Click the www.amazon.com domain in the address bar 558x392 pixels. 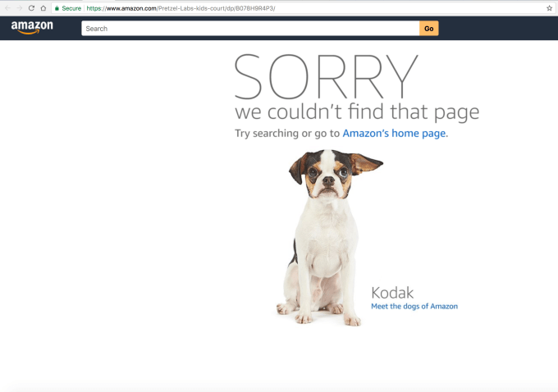pyautogui.click(x=131, y=8)
